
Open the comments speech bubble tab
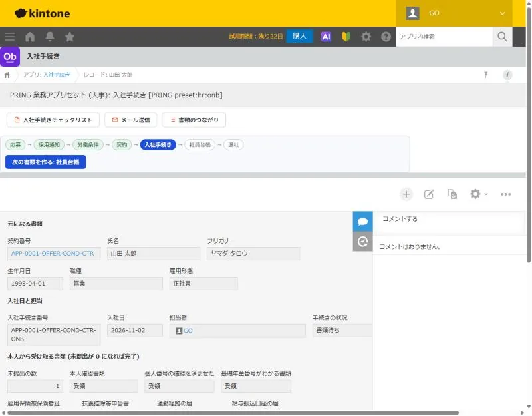pos(362,222)
